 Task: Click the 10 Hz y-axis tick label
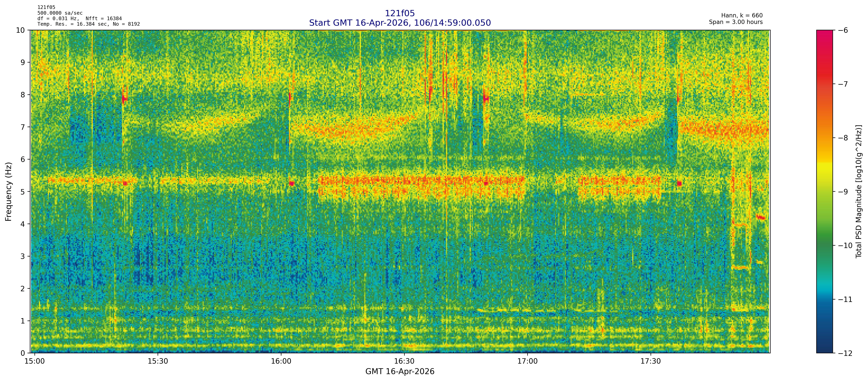pyautogui.click(x=20, y=30)
